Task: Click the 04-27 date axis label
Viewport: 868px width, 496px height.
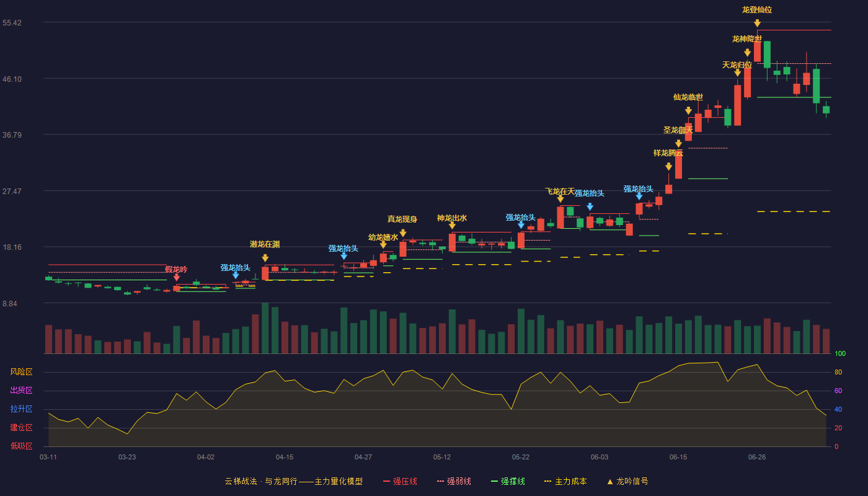Action: pos(363,457)
